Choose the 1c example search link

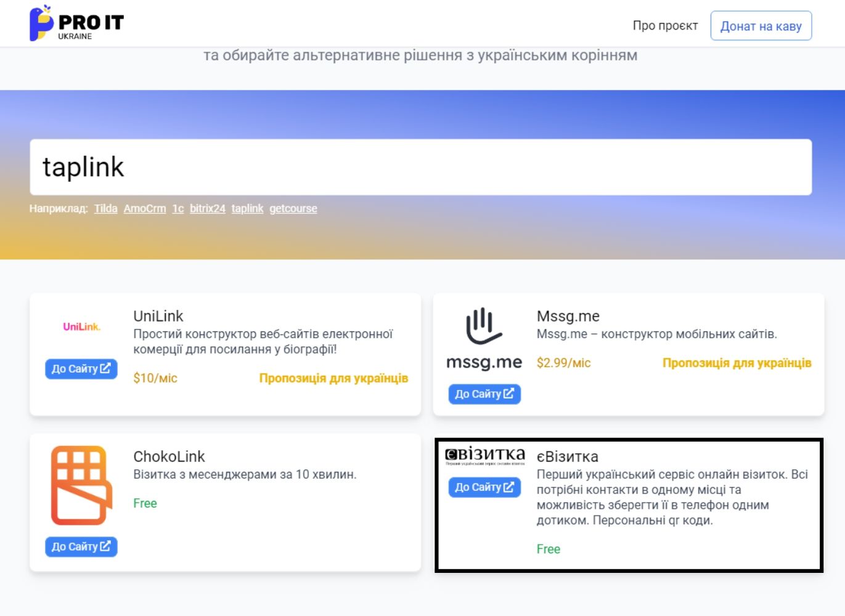pyautogui.click(x=178, y=209)
